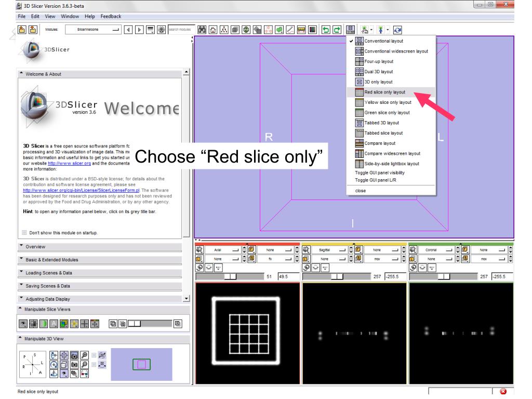
Task: Click the zoom out magnifier in 3D view panel
Action: [x=85, y=365]
